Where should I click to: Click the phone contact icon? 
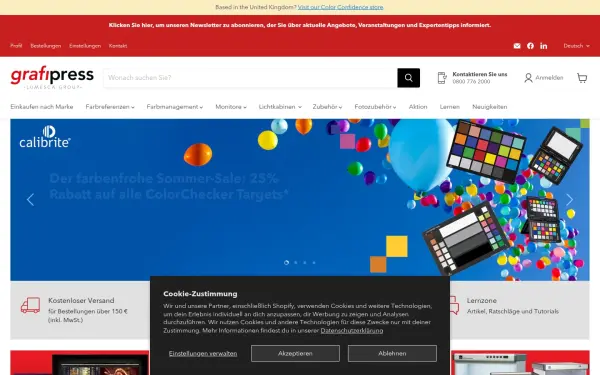pyautogui.click(x=442, y=78)
